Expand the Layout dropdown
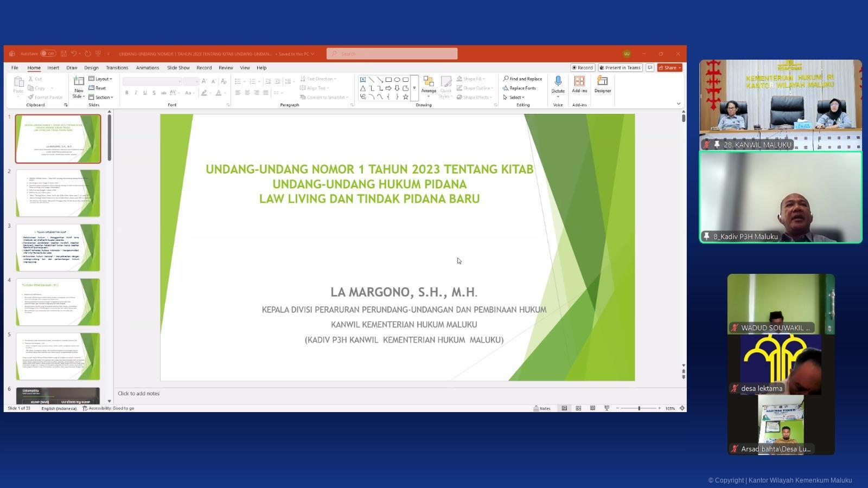Viewport: 868px width, 488px height. pyautogui.click(x=101, y=79)
